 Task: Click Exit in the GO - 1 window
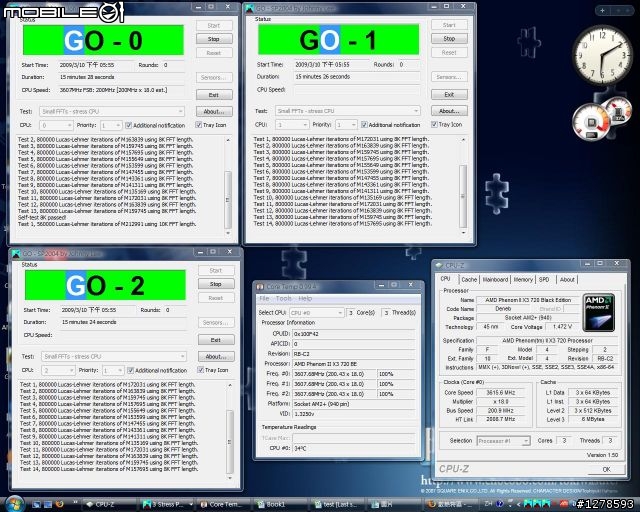[449, 94]
